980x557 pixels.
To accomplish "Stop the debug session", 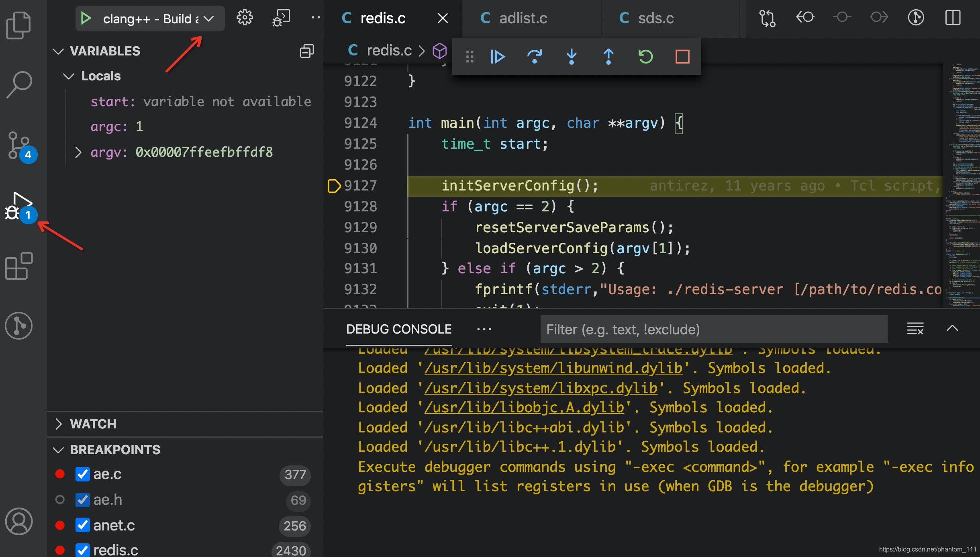I will click(x=682, y=57).
